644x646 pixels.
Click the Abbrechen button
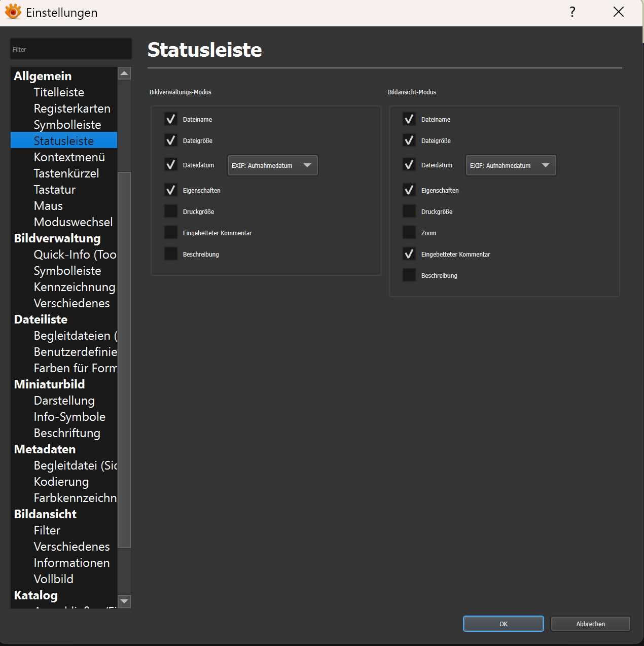coord(590,624)
